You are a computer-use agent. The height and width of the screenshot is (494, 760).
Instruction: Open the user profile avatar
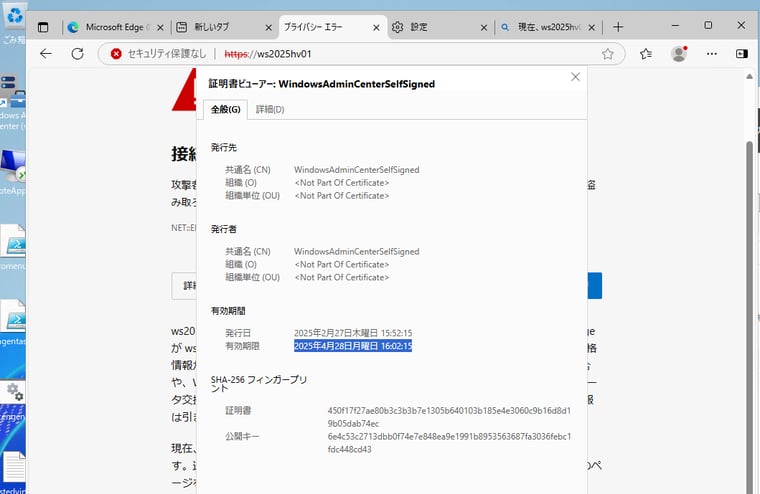coord(679,53)
